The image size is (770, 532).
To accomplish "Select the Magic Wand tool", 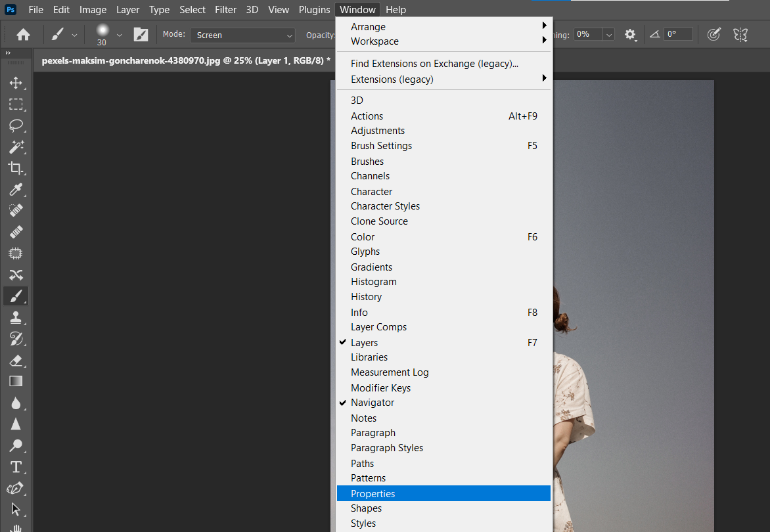I will (16, 146).
